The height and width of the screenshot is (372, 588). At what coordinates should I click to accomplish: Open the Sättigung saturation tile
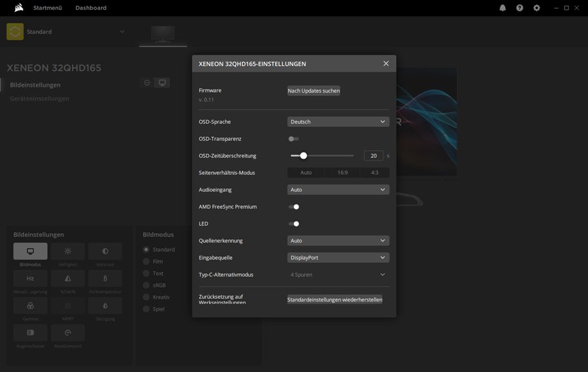click(x=105, y=305)
